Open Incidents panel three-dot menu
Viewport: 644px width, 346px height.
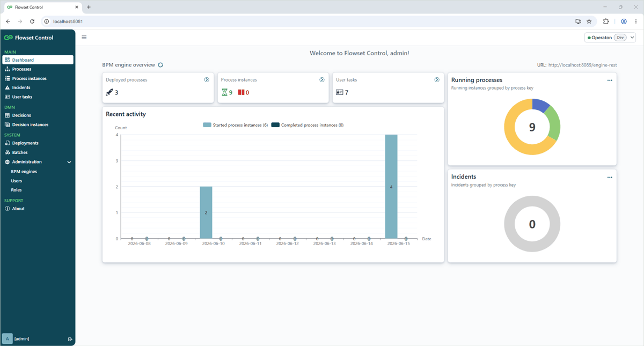click(610, 178)
